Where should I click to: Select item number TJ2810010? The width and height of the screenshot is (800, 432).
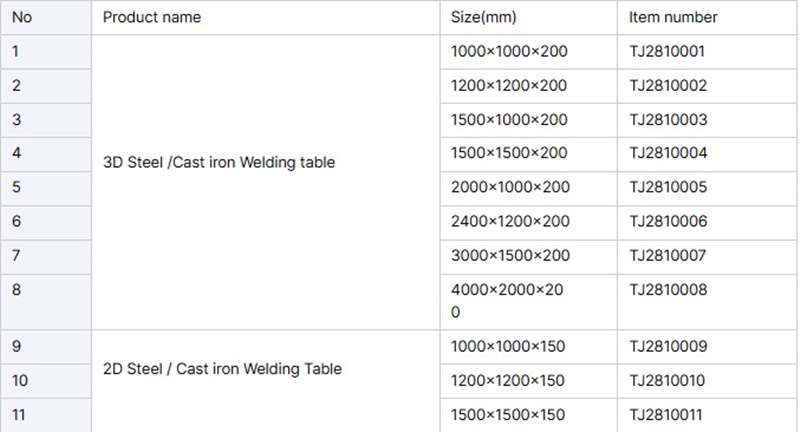[x=668, y=381]
